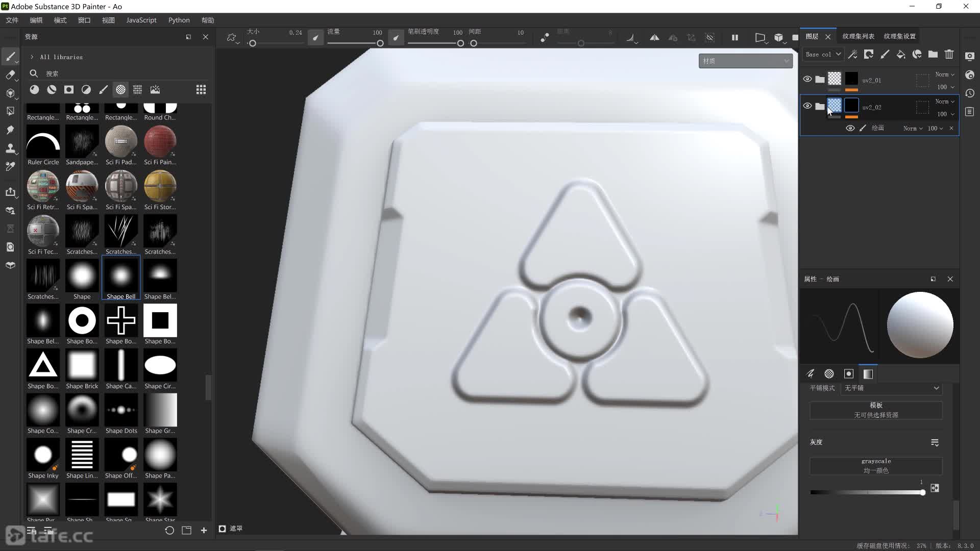This screenshot has width=980, height=551.
Task: Switch to the 纹理集设置 tab
Action: coord(899,36)
